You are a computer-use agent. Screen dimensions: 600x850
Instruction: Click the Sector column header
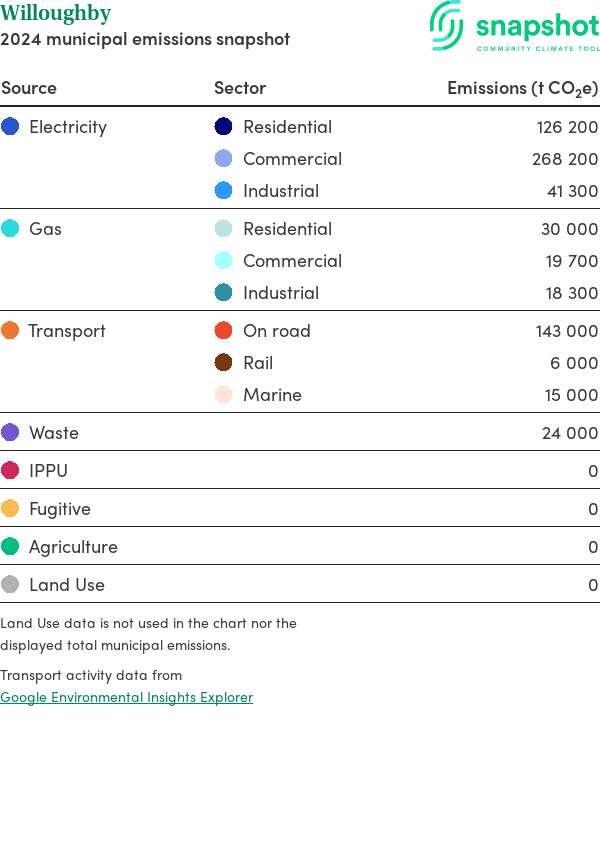point(240,88)
